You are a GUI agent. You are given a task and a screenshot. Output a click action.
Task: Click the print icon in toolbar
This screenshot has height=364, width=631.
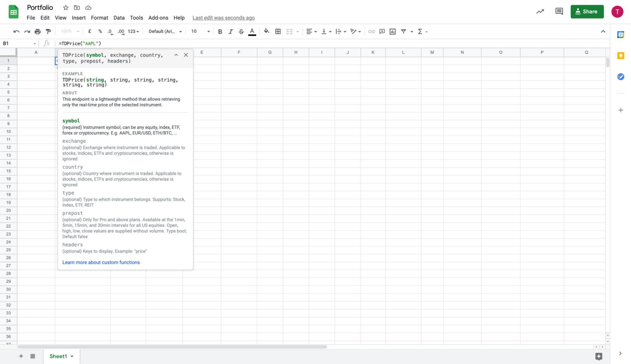pyautogui.click(x=38, y=32)
